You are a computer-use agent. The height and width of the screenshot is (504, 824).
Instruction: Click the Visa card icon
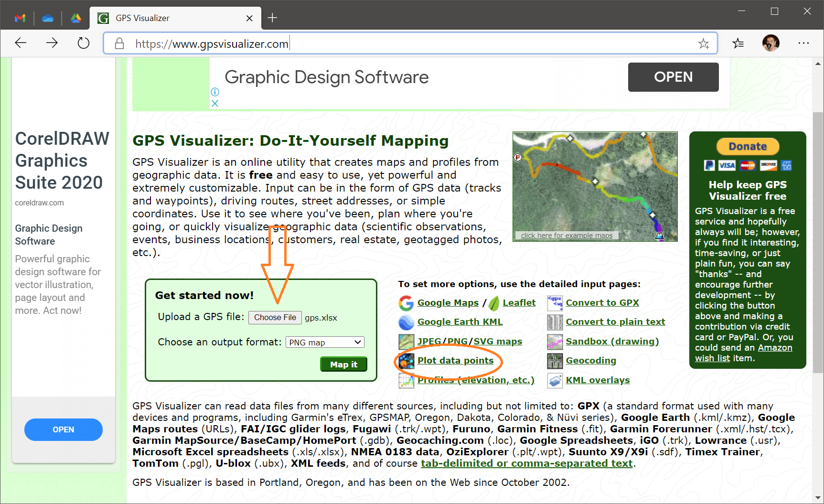pyautogui.click(x=727, y=165)
